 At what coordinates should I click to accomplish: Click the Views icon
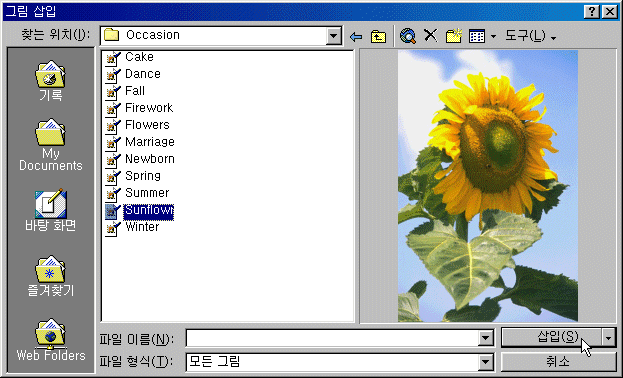(477, 36)
